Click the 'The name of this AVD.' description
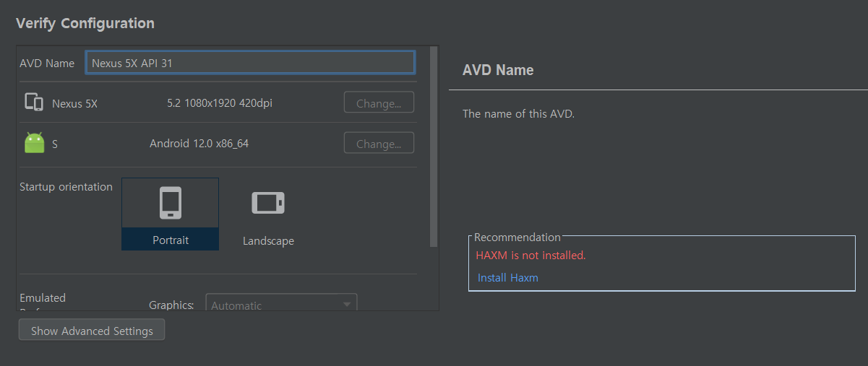This screenshot has height=366, width=868. point(518,113)
